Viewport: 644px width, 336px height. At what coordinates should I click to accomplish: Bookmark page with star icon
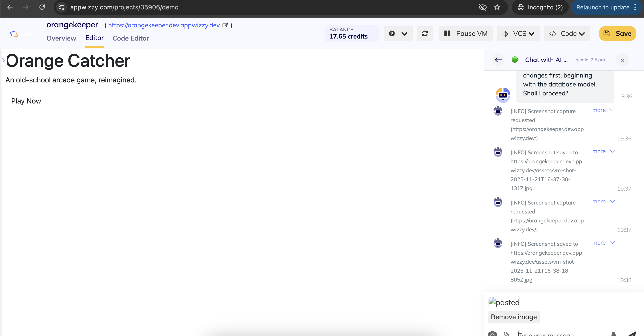(x=497, y=7)
